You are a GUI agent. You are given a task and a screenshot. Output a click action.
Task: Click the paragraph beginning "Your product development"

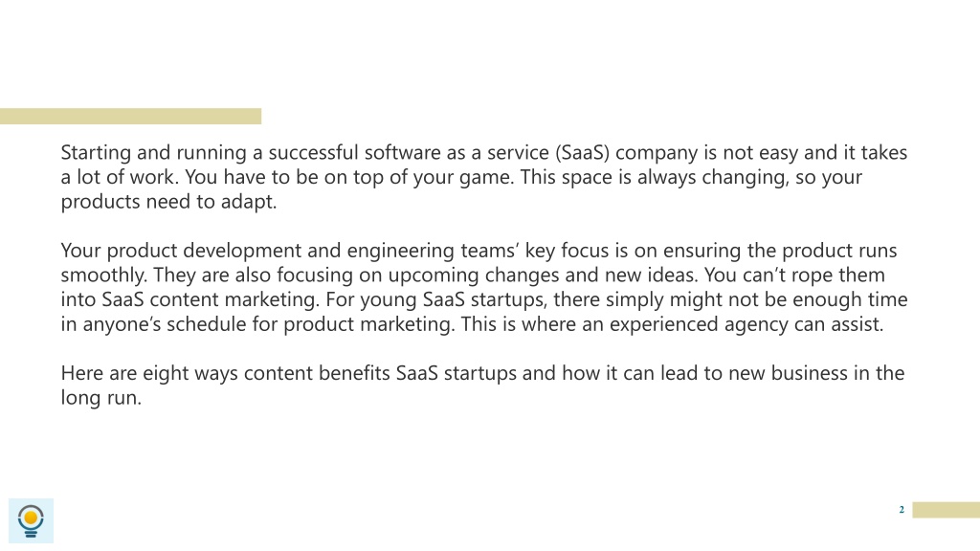483,287
